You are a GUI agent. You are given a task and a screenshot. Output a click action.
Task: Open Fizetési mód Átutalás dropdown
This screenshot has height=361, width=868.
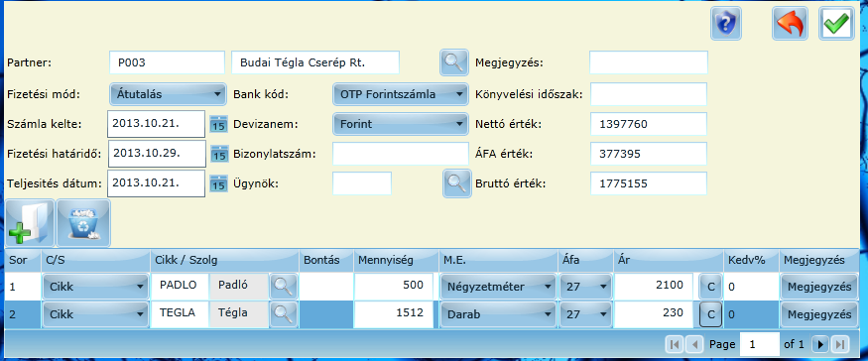pyautogui.click(x=169, y=94)
